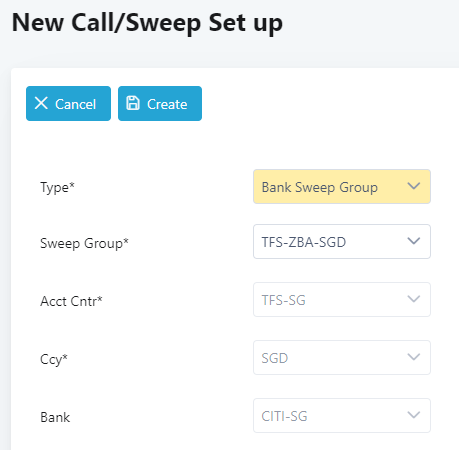Open the TFS-ZBA-SGD Sweep Group dropdown
459x450 pixels.
(x=342, y=242)
